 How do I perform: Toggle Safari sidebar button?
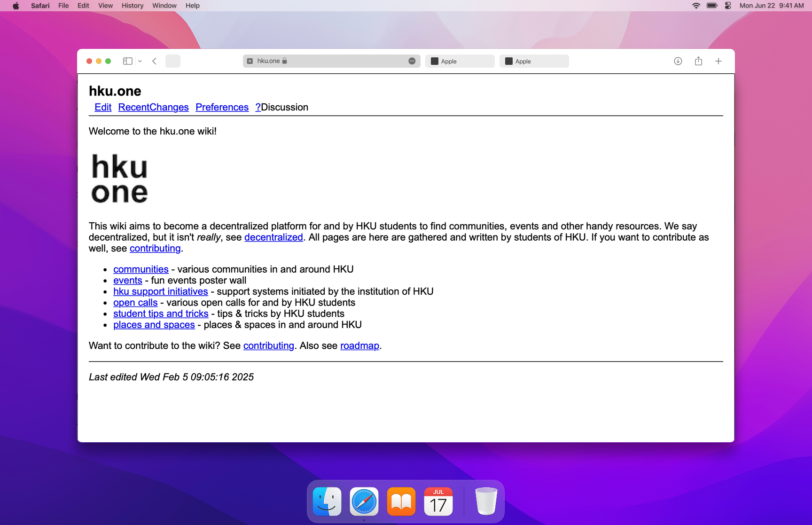[127, 61]
